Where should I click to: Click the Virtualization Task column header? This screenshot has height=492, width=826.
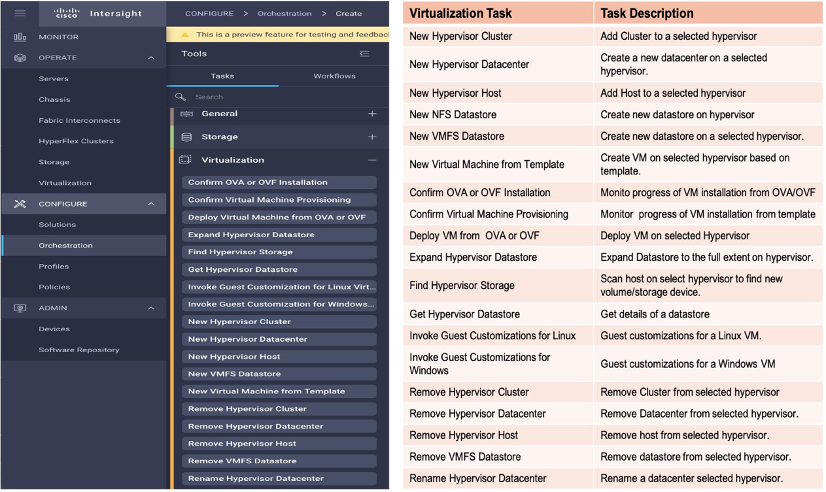point(498,13)
